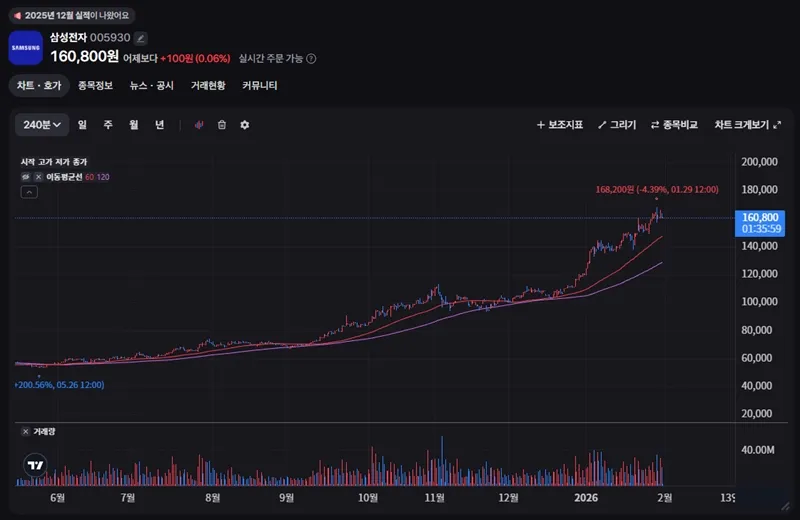Switch to the 뉴스・공시 tab
Viewport: 800px width, 520px height.
coord(151,86)
